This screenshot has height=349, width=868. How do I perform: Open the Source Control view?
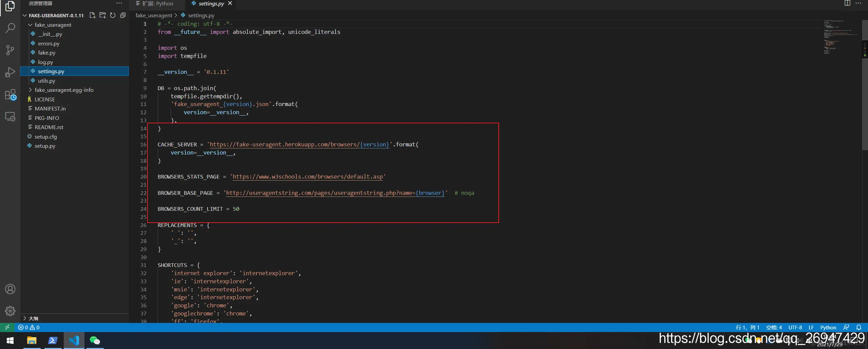pos(10,50)
